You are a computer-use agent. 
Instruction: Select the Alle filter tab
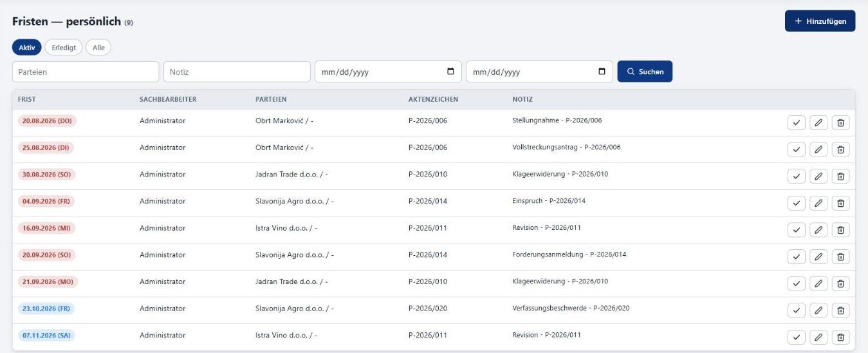98,47
